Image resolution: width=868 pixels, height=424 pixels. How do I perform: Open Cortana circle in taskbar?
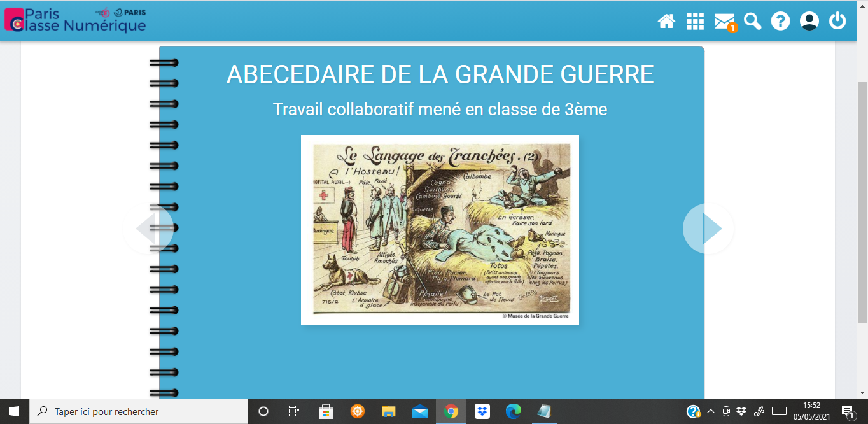pos(263,411)
